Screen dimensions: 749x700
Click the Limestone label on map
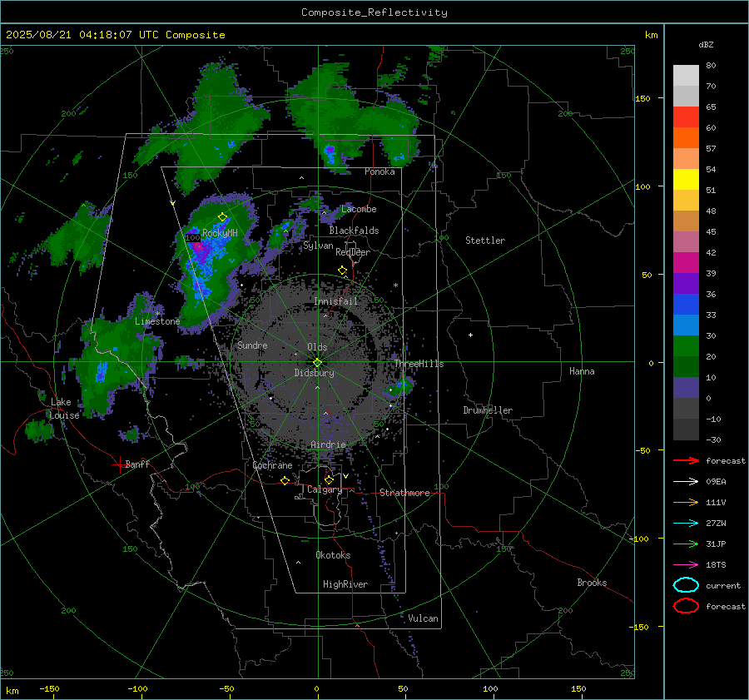tap(157, 321)
